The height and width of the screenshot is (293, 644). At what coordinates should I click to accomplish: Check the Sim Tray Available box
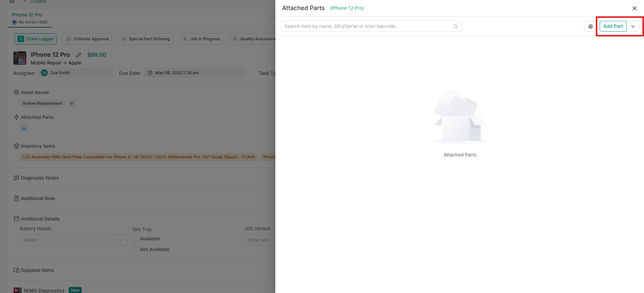click(x=135, y=239)
